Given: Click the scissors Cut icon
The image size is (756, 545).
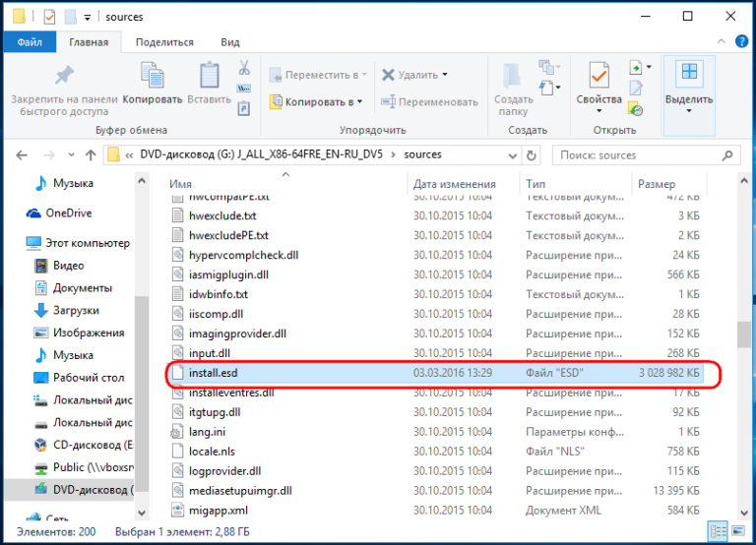Looking at the screenshot, I should tap(243, 68).
